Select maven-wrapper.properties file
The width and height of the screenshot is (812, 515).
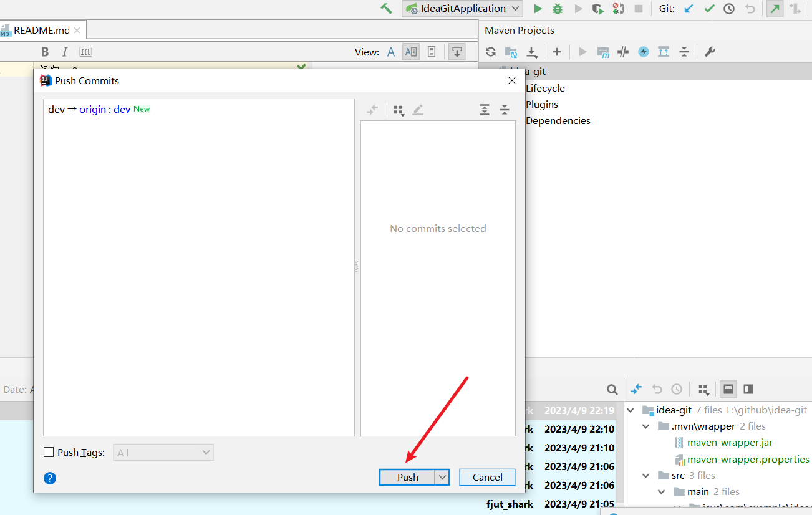(748, 460)
